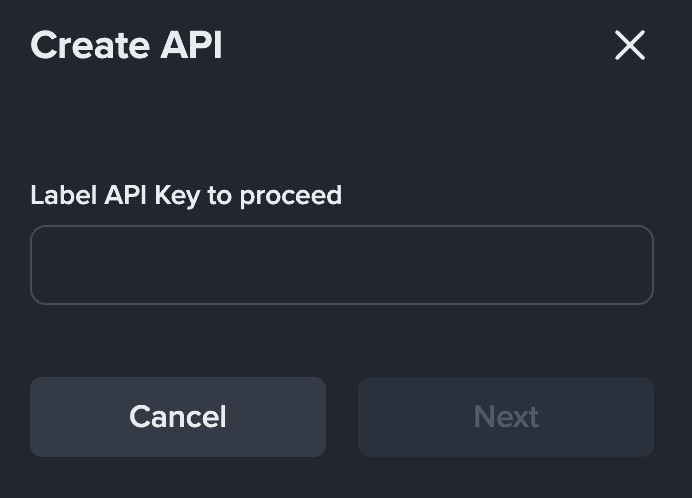
Task: Close the Create API dialog
Action: tap(630, 45)
